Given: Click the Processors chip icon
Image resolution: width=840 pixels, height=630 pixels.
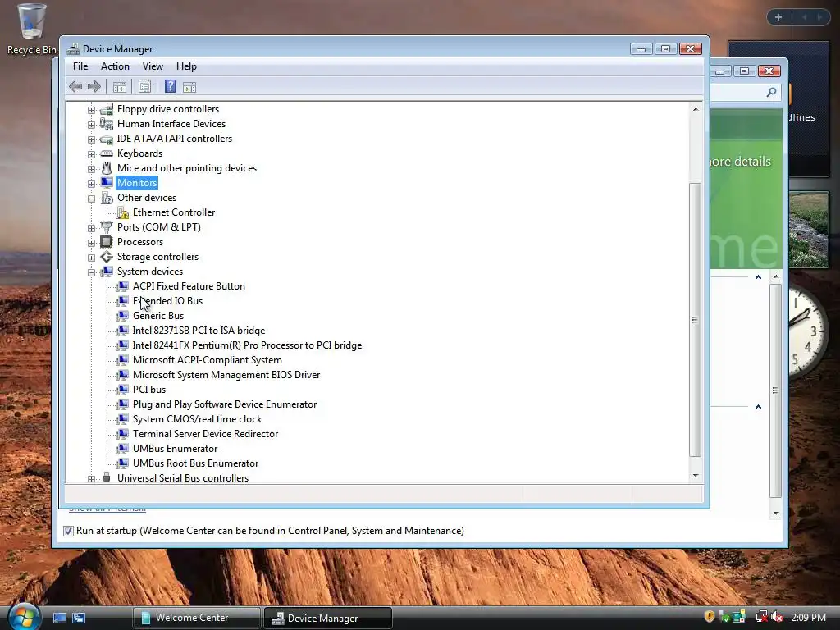Looking at the screenshot, I should (x=107, y=242).
